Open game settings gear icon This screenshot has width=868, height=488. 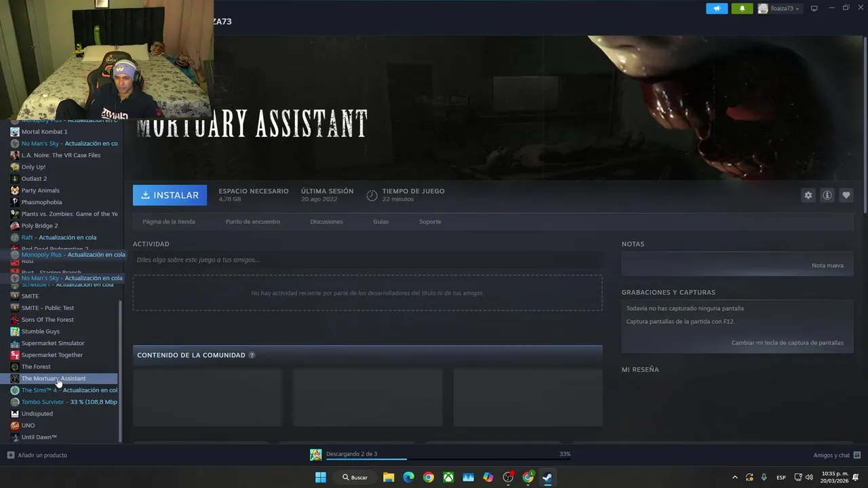(x=808, y=195)
